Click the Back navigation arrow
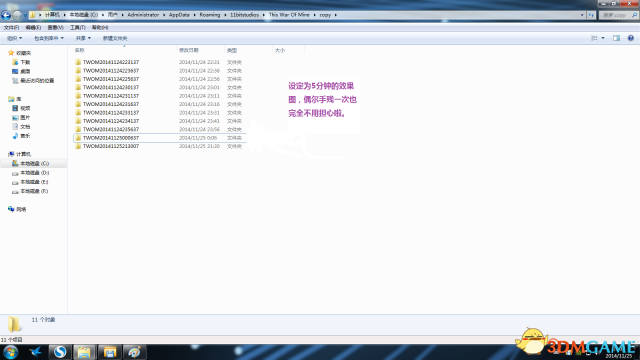Image resolution: width=640 pixels, height=360 pixels. point(6,16)
